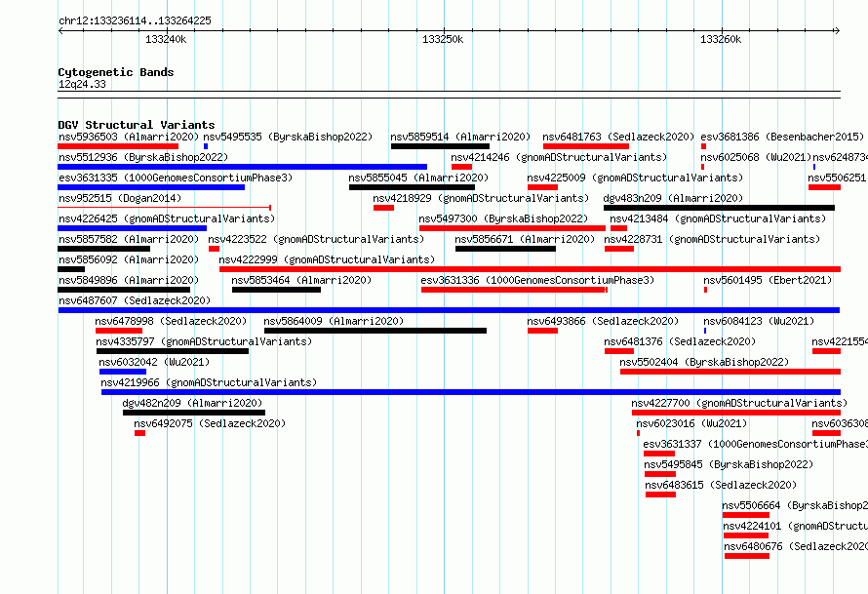Open nsv6032042 (Wu2021) variant
This screenshot has width=868, height=594.
[154, 362]
